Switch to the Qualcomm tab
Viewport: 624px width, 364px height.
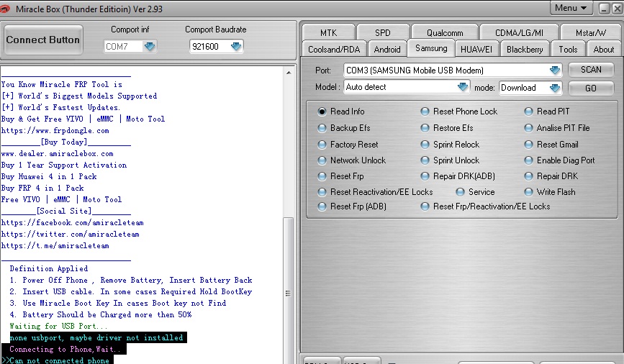click(x=445, y=32)
